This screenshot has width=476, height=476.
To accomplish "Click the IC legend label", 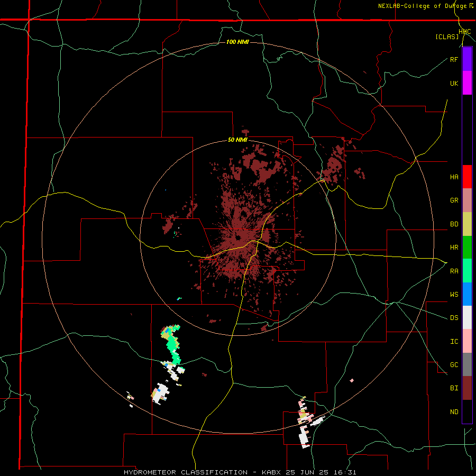I will tap(454, 342).
